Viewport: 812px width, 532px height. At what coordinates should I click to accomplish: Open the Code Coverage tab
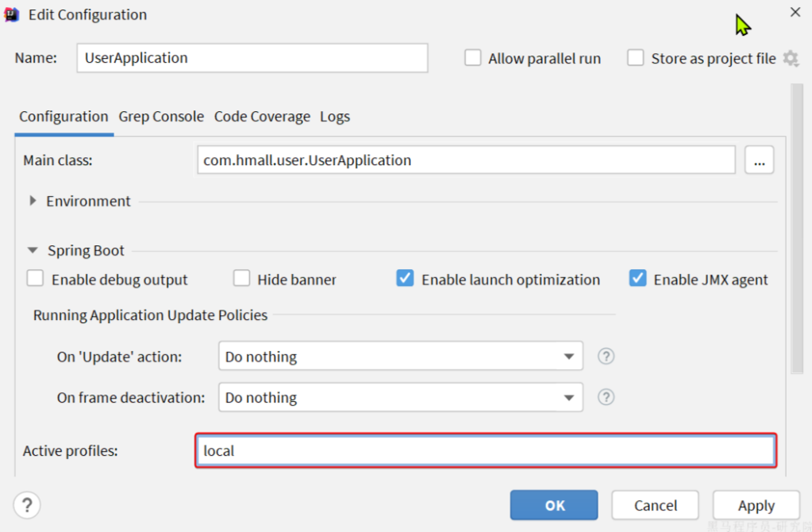click(262, 117)
